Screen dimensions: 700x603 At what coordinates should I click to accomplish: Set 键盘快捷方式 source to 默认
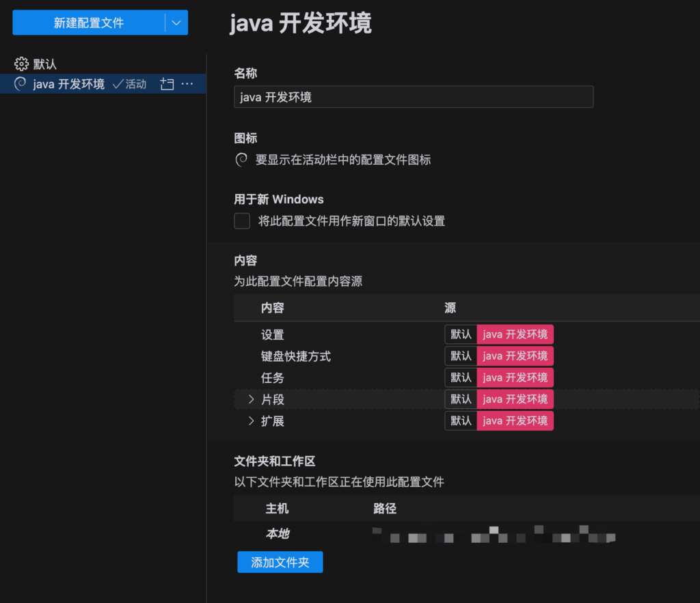[461, 356]
